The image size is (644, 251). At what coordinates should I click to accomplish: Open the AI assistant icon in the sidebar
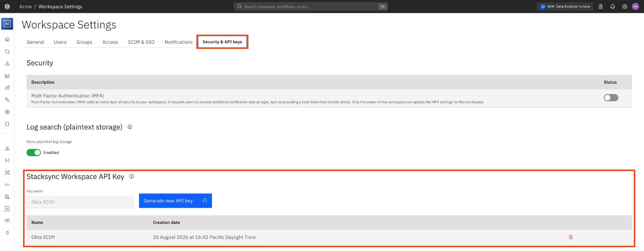pyautogui.click(x=7, y=24)
